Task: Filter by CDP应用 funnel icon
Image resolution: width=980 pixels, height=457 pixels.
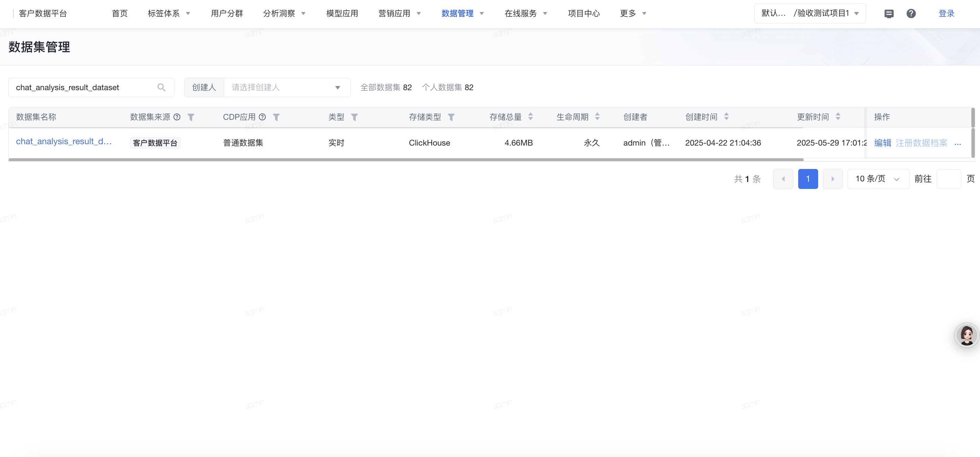Action: 277,117
